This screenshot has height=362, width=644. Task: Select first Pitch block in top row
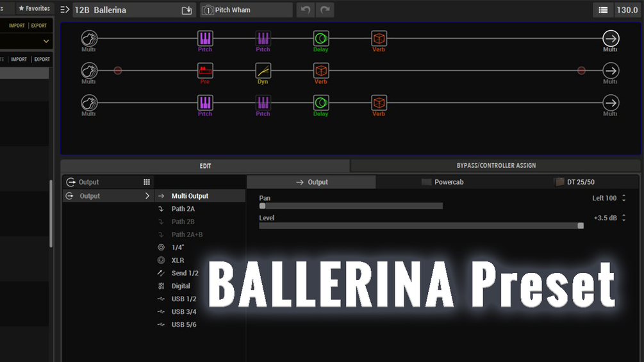click(205, 38)
